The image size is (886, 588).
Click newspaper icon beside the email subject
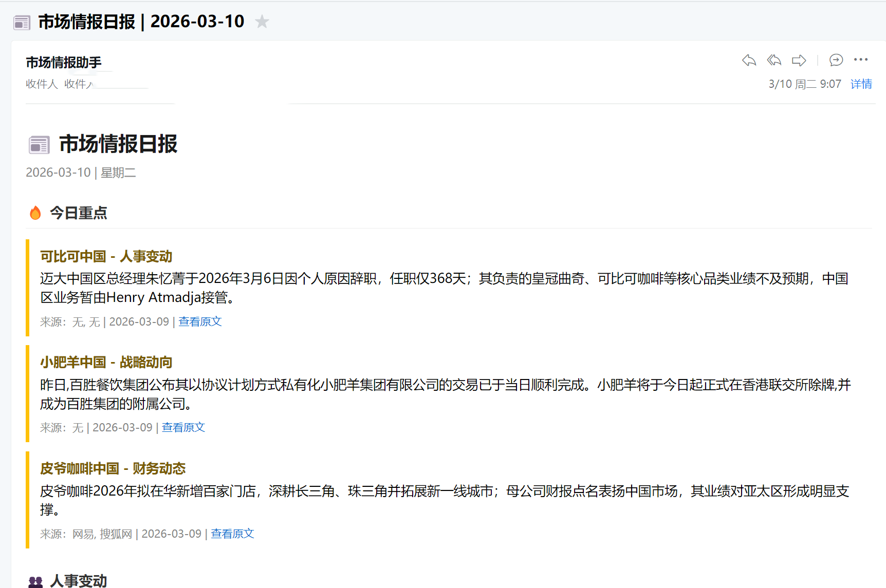click(x=22, y=23)
